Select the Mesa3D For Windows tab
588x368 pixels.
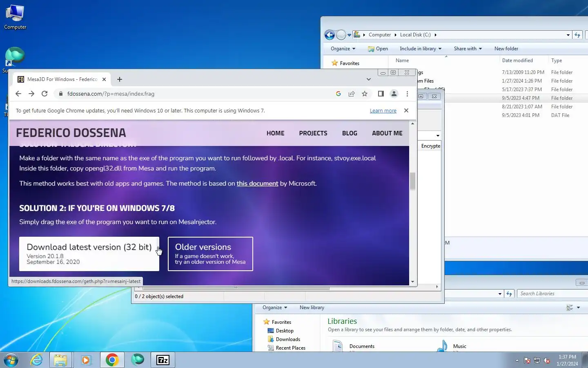pos(62,79)
